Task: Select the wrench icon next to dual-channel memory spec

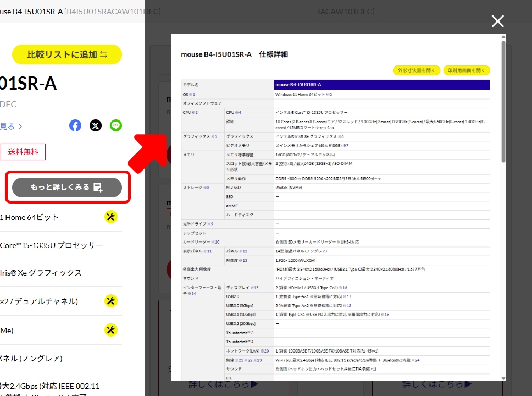Action: point(111,301)
